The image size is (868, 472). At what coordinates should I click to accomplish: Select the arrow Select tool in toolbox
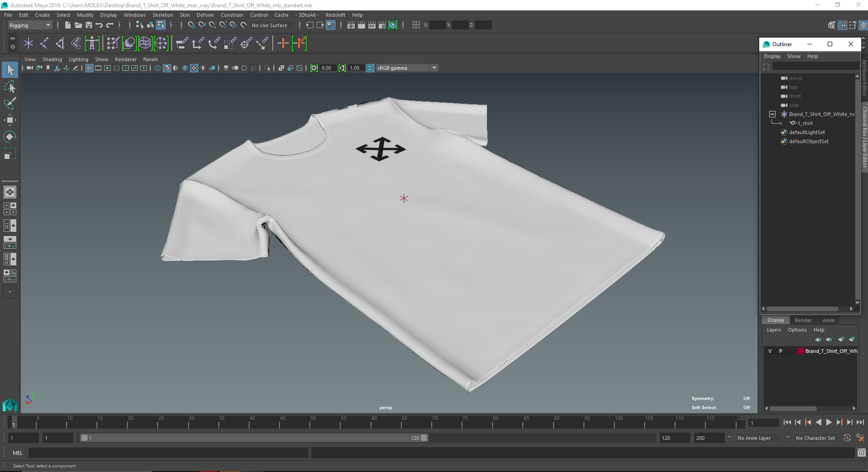pyautogui.click(x=10, y=70)
